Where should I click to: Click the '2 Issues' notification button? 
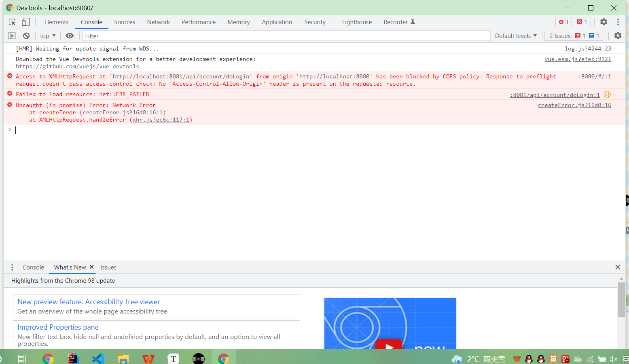(x=574, y=36)
